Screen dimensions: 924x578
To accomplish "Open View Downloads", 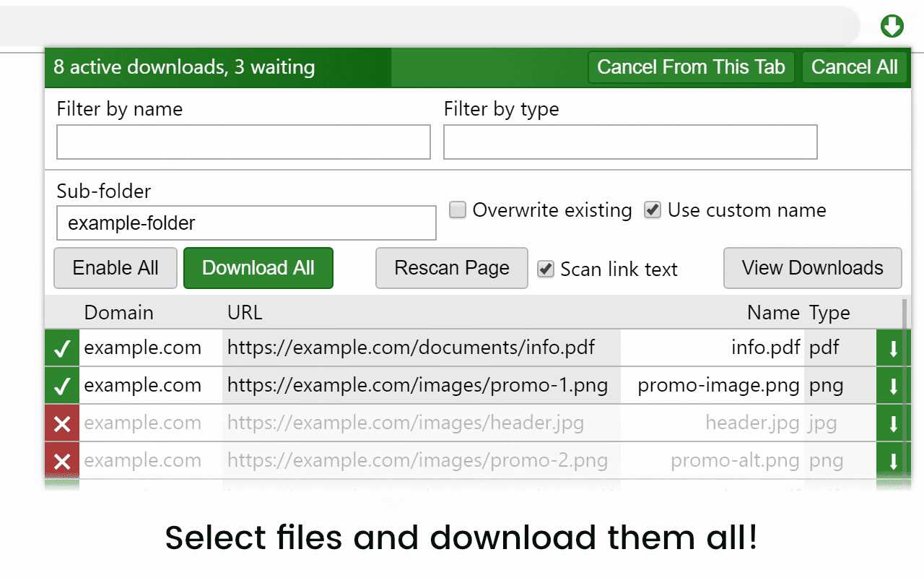I will pos(812,268).
